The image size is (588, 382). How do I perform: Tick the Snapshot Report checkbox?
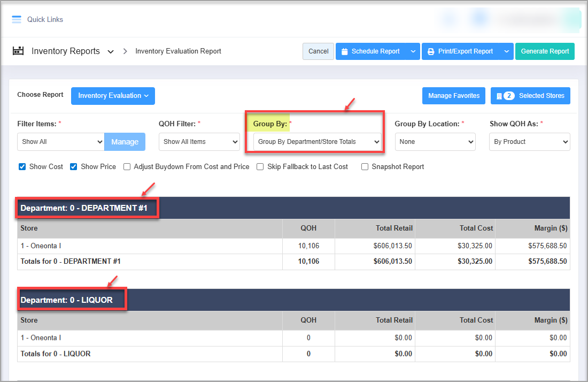365,166
